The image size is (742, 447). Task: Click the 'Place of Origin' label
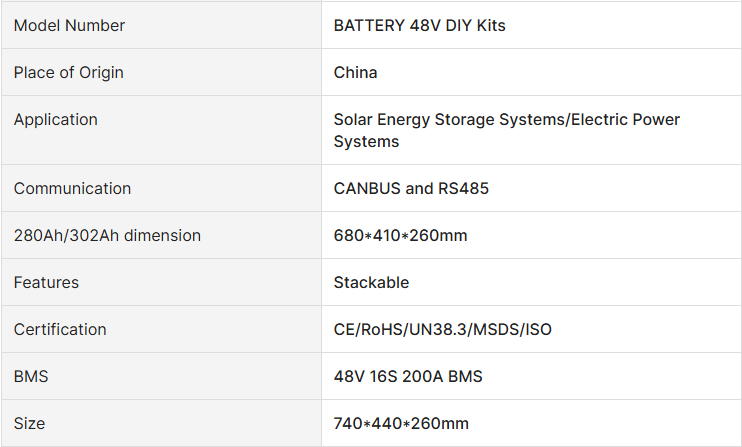click(x=68, y=73)
